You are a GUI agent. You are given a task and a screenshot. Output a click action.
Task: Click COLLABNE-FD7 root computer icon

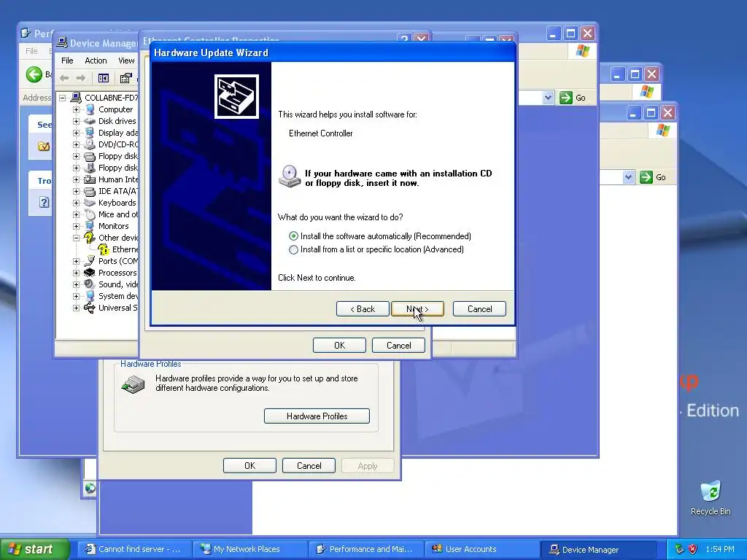click(x=76, y=98)
